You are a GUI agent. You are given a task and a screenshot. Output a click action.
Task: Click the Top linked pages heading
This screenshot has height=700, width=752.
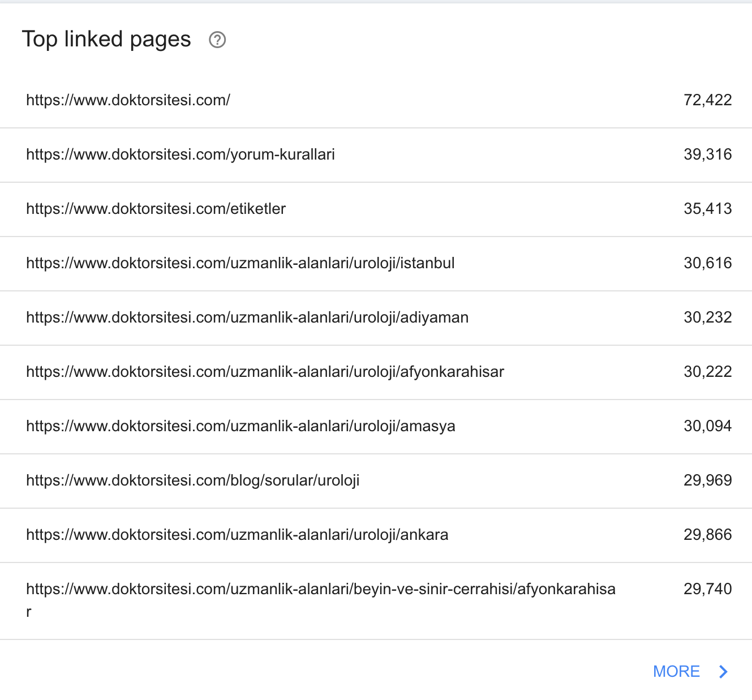pyautogui.click(x=106, y=40)
